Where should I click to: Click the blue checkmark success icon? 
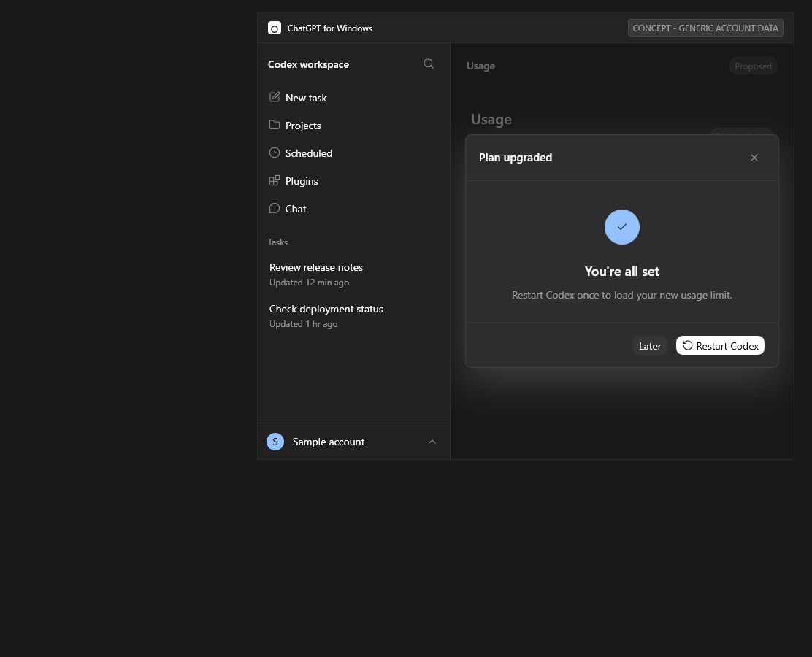[622, 227]
